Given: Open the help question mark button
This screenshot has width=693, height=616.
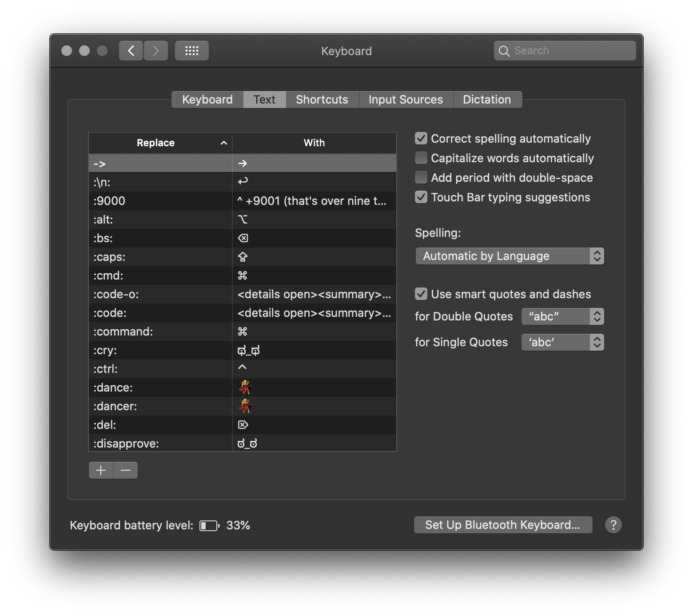Looking at the screenshot, I should click(x=613, y=525).
